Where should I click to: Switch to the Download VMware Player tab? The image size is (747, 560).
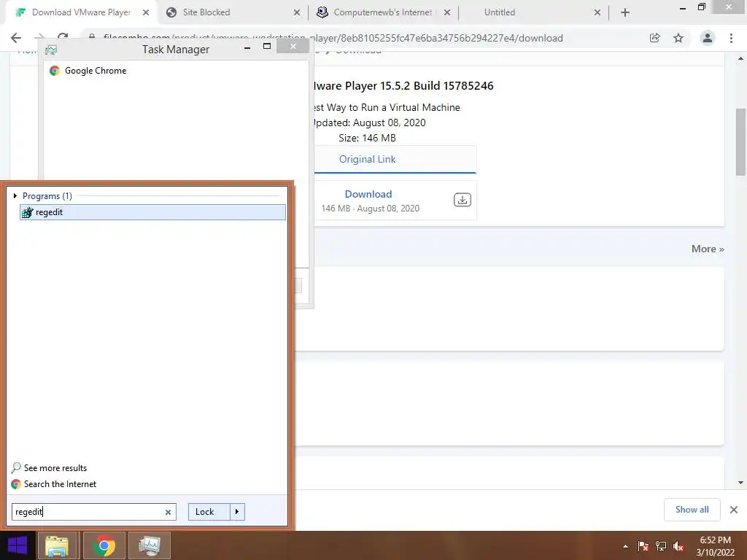point(81,12)
